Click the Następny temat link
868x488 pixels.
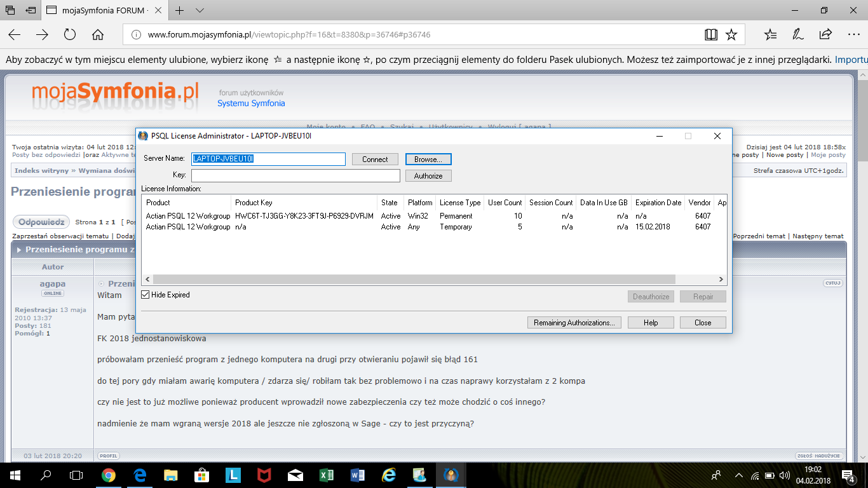coord(818,236)
